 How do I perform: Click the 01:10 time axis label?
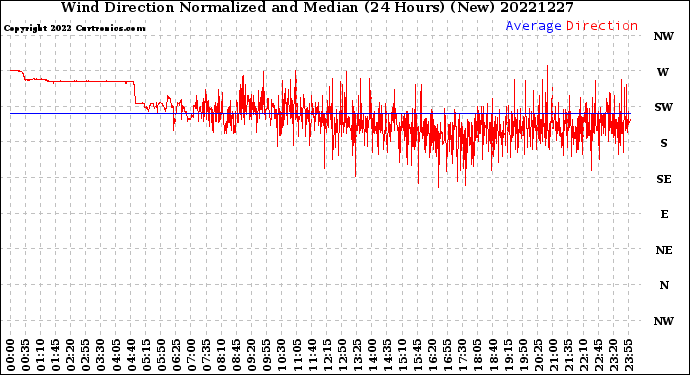[40, 355]
